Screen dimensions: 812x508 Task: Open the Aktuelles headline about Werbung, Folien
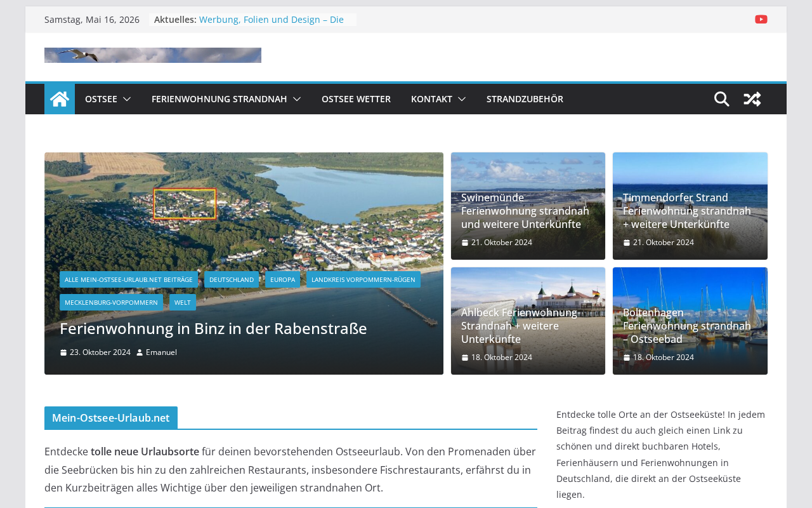[272, 20]
